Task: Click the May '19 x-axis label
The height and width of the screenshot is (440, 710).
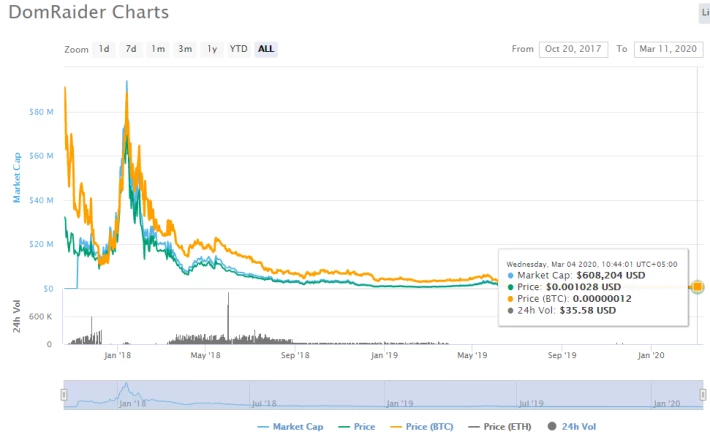Action: [x=472, y=355]
